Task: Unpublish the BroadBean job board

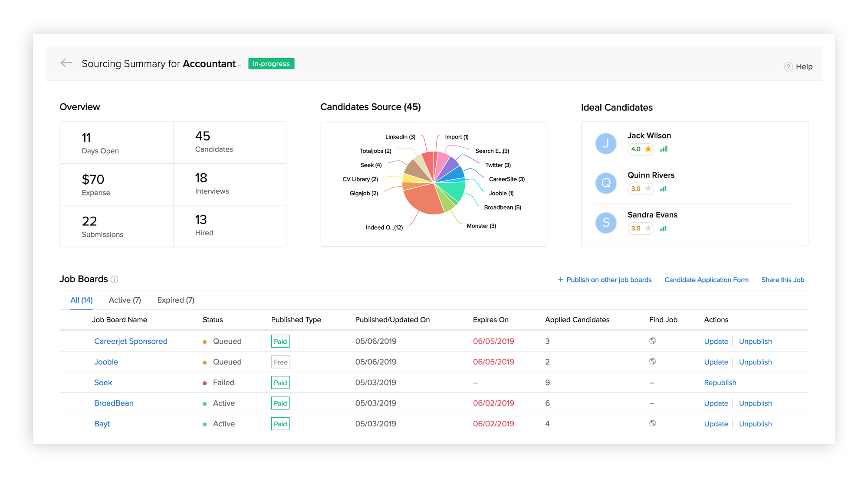Action: point(755,403)
